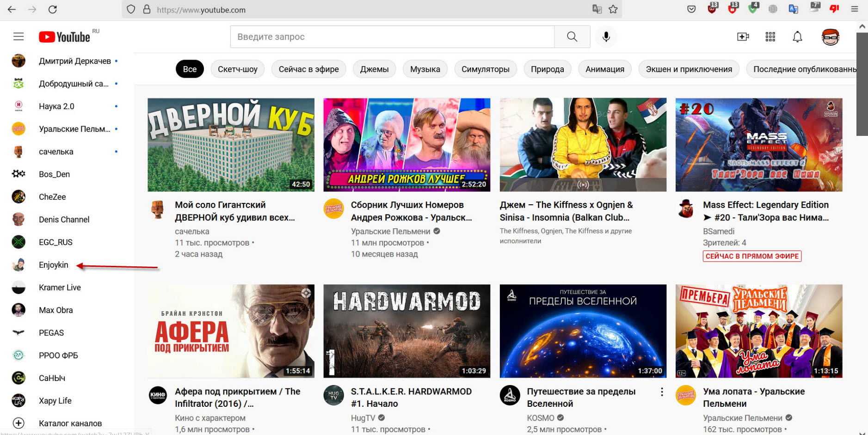Open the browser application menu

tap(855, 9)
